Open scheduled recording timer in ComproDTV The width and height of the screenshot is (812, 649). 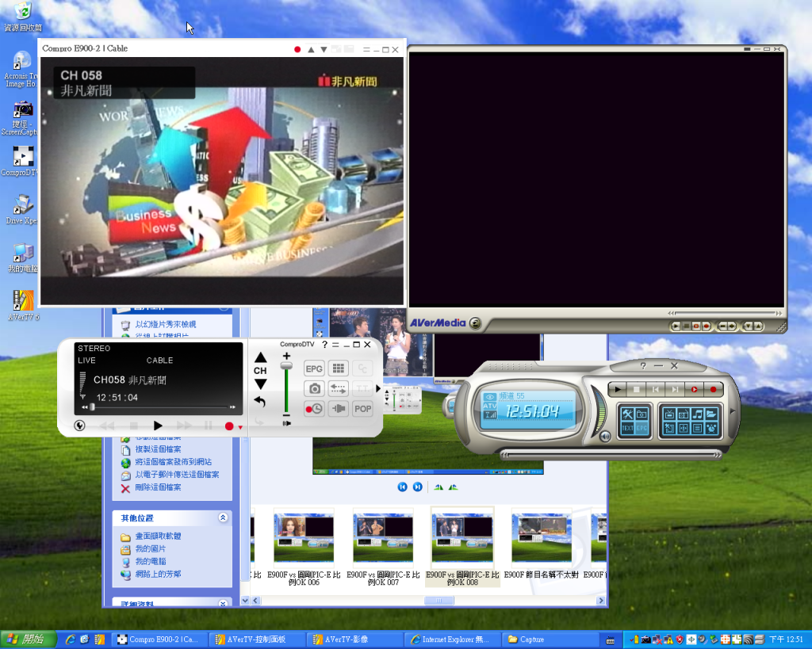(314, 409)
